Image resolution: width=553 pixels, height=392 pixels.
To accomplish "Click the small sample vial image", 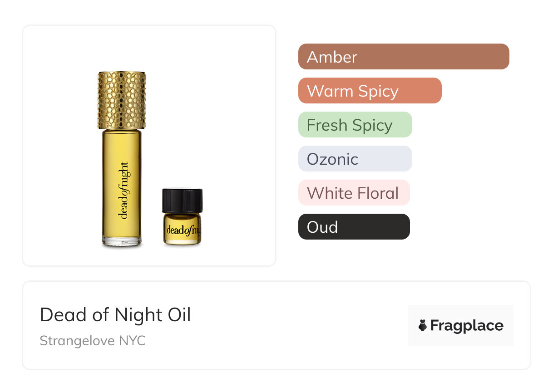I will tap(182, 217).
